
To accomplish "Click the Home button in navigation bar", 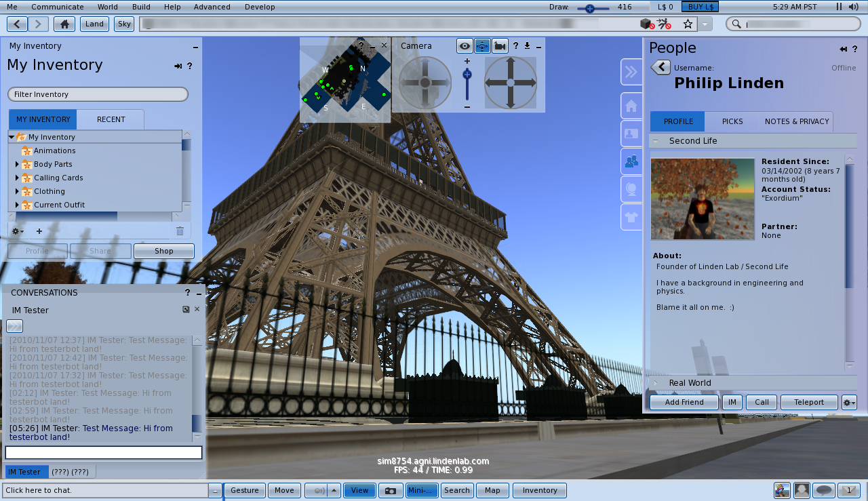I will pos(64,24).
